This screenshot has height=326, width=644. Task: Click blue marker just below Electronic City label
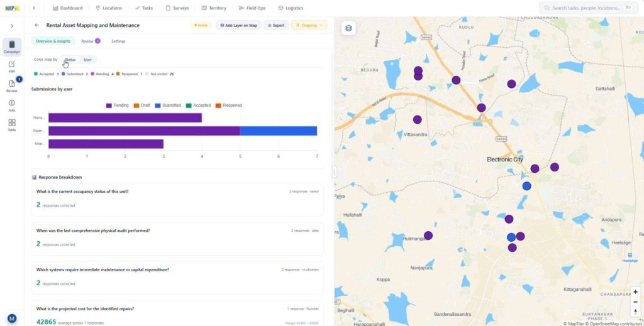click(527, 186)
